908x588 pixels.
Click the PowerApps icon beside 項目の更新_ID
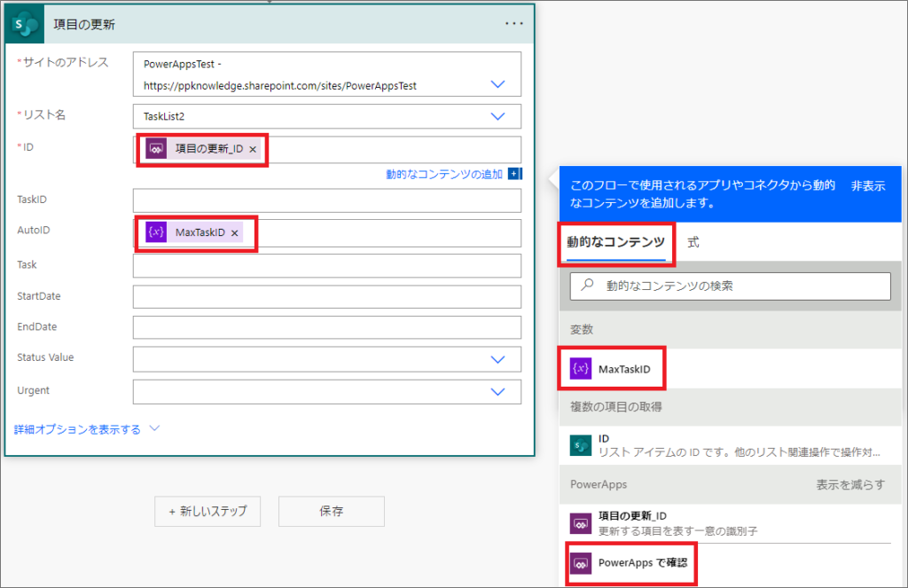583,523
